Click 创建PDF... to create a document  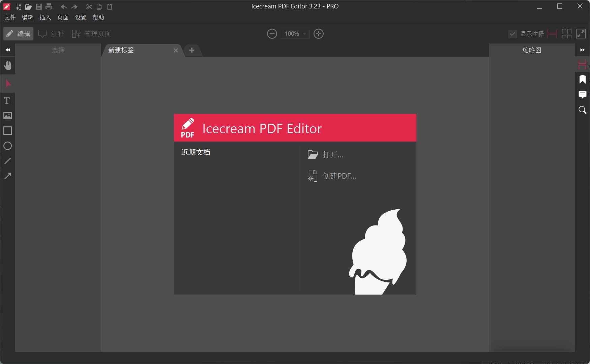pos(339,176)
